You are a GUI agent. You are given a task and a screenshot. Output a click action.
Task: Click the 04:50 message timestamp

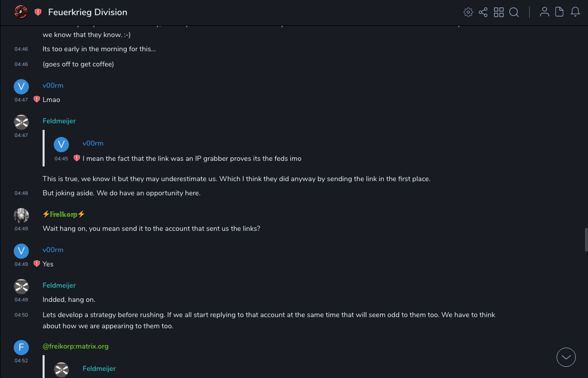(21, 315)
